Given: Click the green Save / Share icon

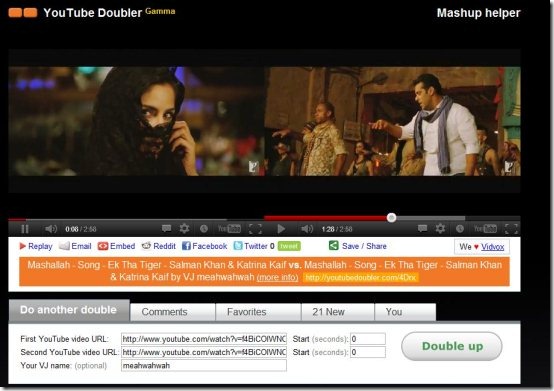Looking at the screenshot, I should click(x=334, y=245).
